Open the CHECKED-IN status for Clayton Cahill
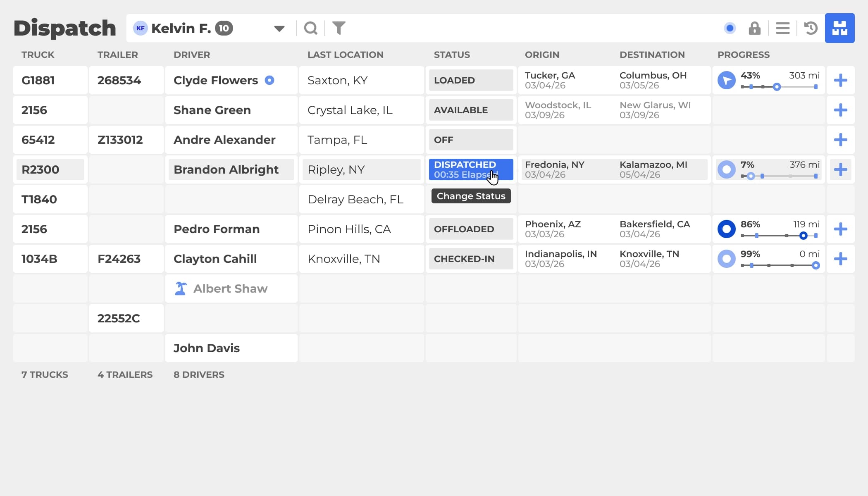The width and height of the screenshot is (868, 496). 471,259
